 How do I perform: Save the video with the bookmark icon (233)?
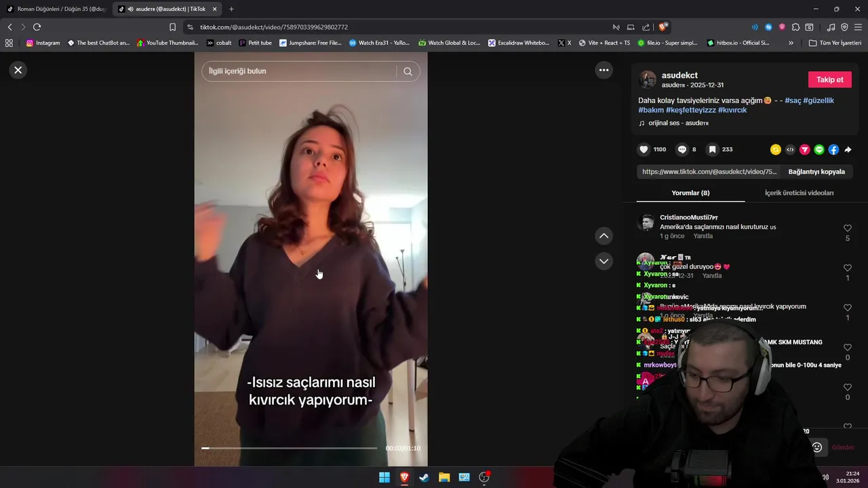tap(712, 150)
